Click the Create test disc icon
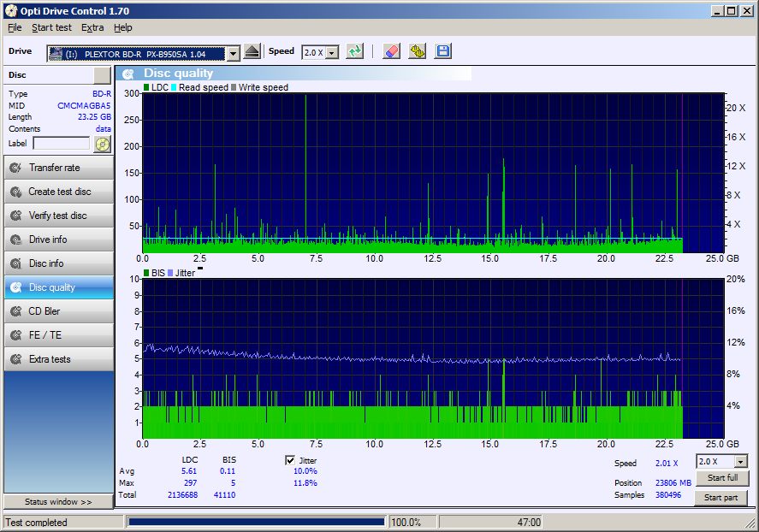Screen dimensions: 759x532 point(16,192)
